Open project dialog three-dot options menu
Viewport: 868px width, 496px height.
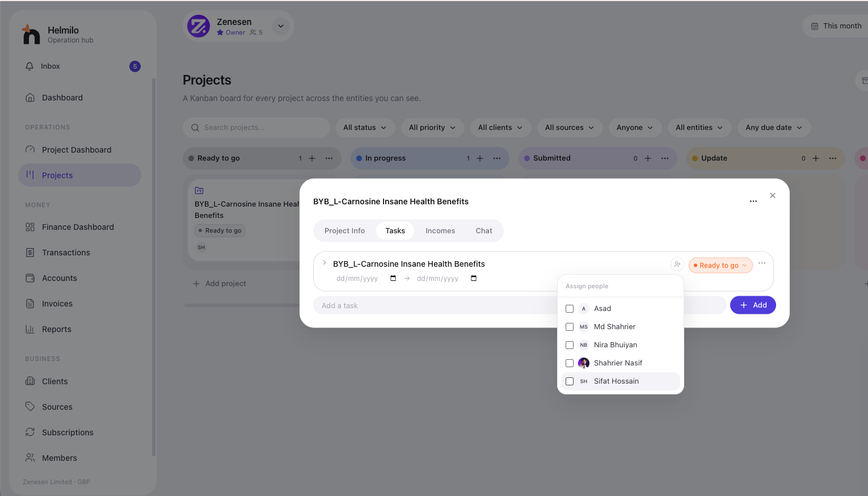(753, 201)
